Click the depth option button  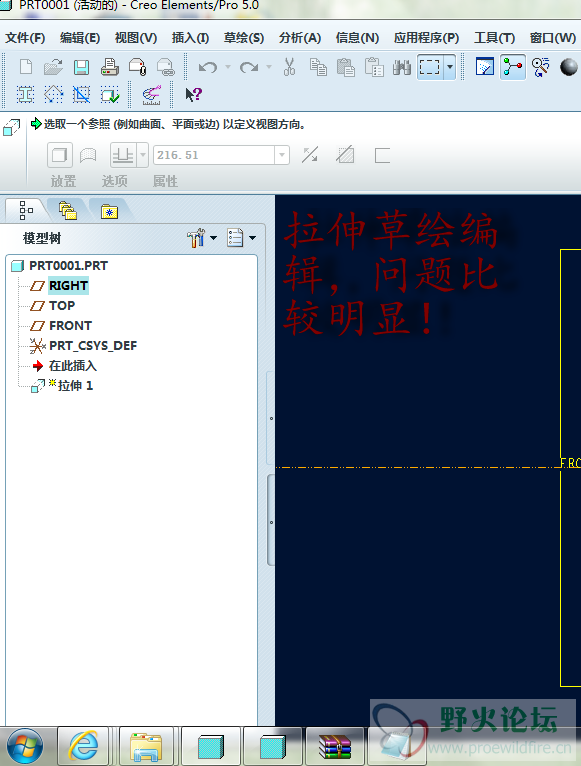[123, 155]
